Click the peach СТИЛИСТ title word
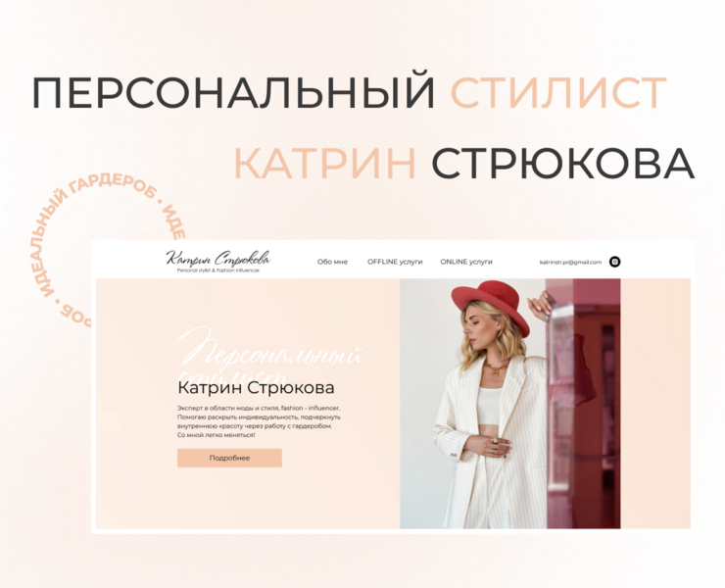Screen dimensions: 725x588 click(558, 93)
